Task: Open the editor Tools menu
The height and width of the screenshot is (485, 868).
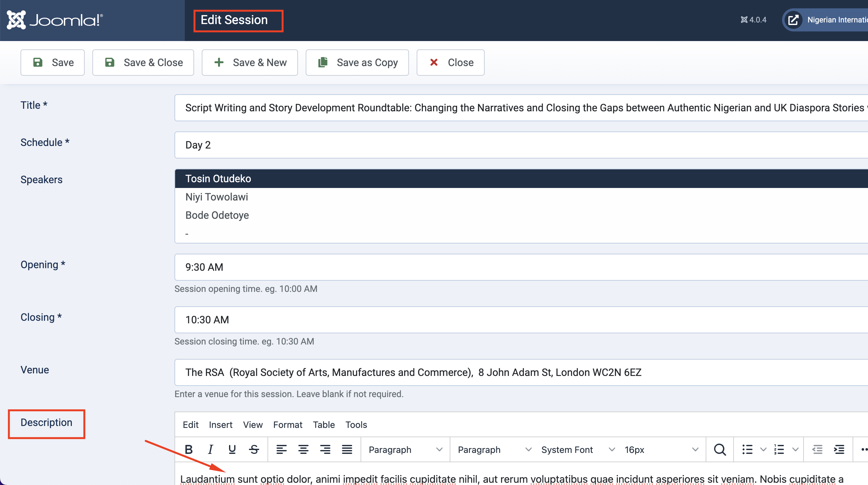Action: pyautogui.click(x=356, y=425)
